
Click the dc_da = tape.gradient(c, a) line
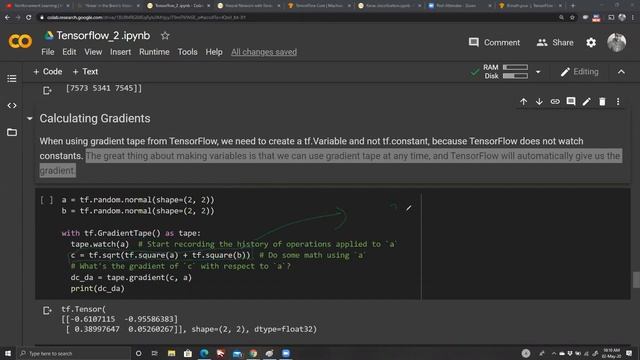coord(131,278)
